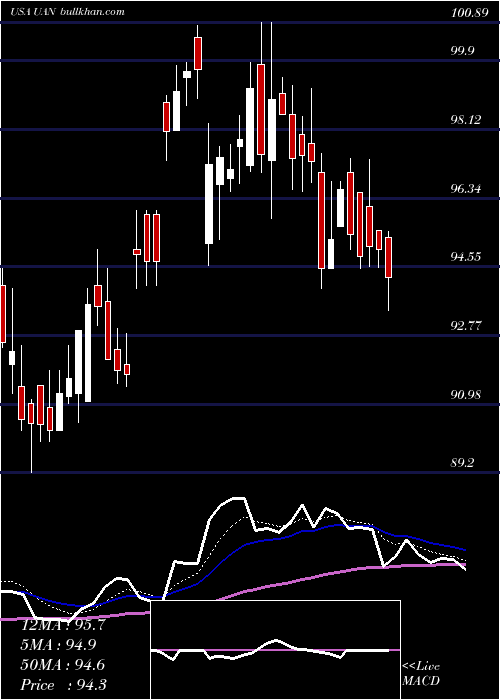Click the '<<Live MACD' label
This screenshot has width=500, height=700.
tap(421, 673)
